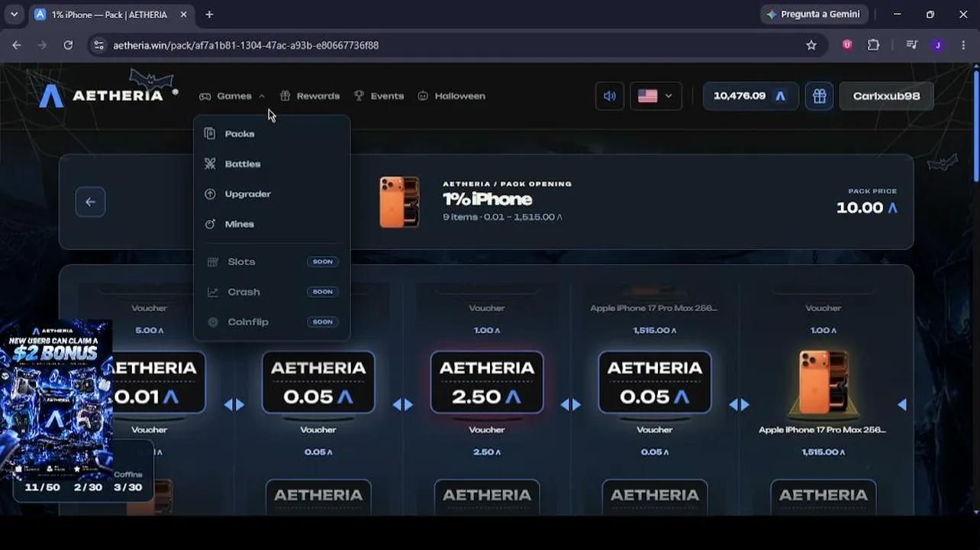Open the browser Extensions puzzle icon
Screen dimensions: 980x550
click(x=874, y=45)
